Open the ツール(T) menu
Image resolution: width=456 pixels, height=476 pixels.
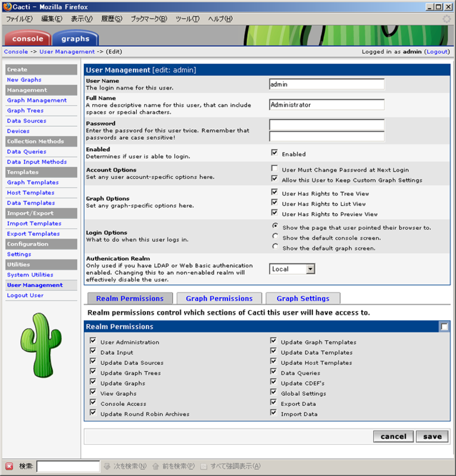188,19
